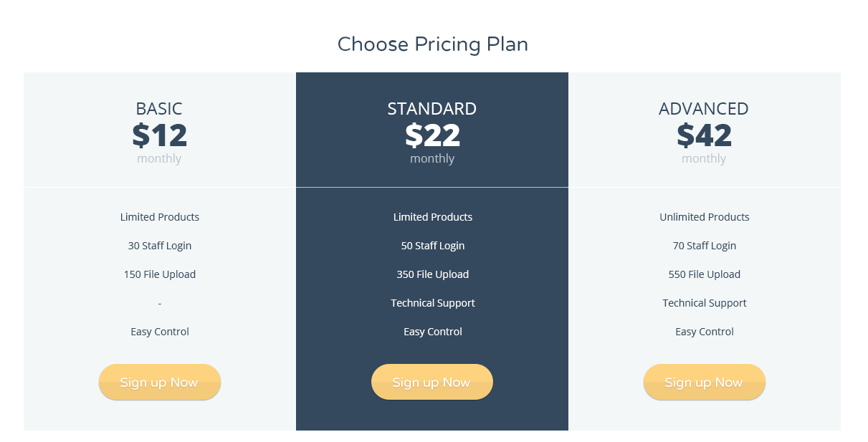Click Sign up Now under Basic plan

[160, 382]
